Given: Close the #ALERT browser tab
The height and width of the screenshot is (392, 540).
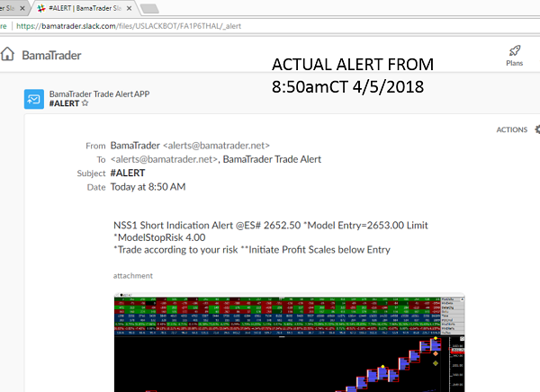Looking at the screenshot, I should 129,8.
